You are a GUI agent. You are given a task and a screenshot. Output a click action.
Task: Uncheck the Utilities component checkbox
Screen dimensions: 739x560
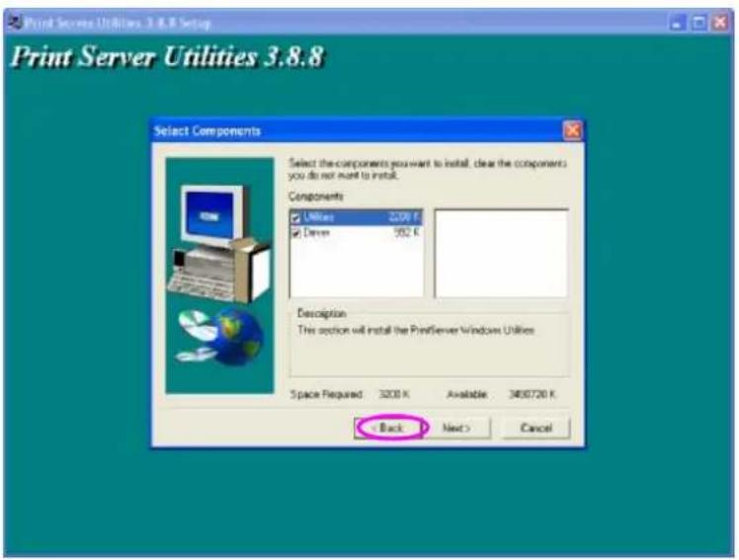coord(295,217)
